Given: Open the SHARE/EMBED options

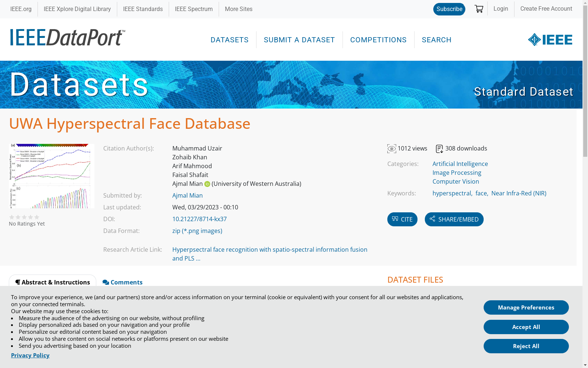Looking at the screenshot, I should [x=454, y=219].
